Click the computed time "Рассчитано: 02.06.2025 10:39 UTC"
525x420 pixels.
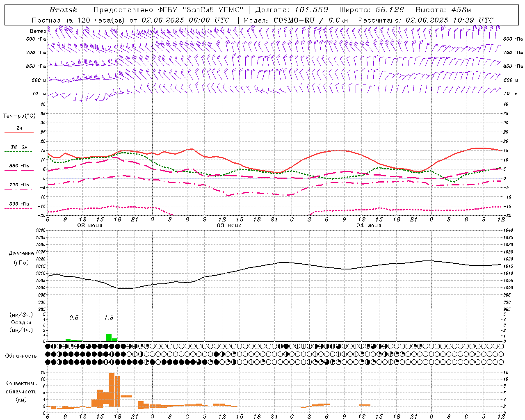tap(426, 20)
